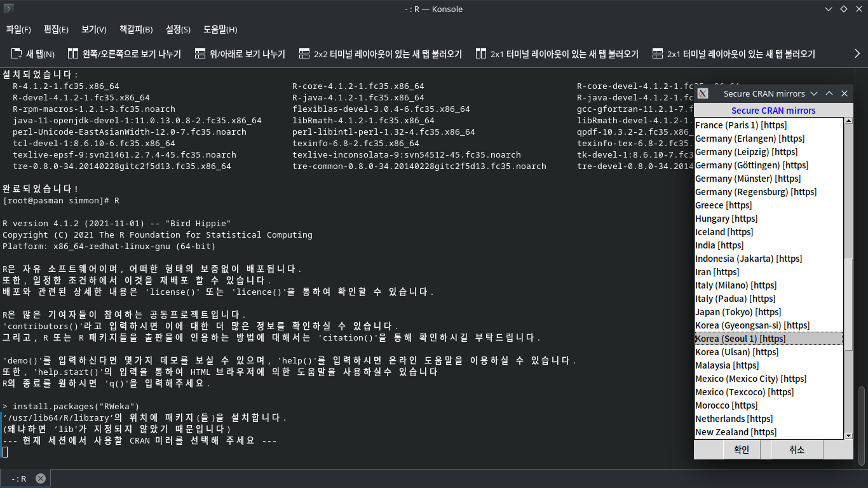Close the Konsole window

858,9
